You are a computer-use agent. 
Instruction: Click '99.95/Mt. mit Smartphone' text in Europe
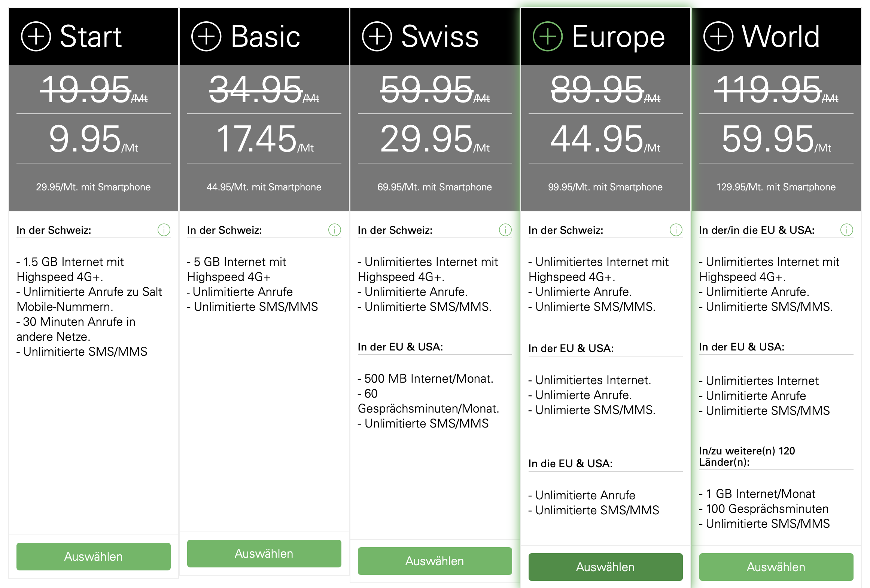tap(605, 187)
